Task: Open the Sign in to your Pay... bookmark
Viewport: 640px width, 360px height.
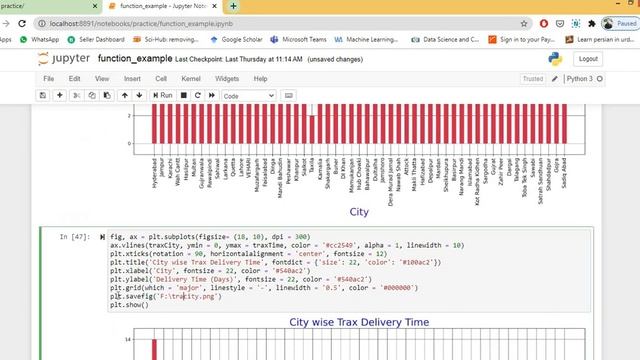Action: [522, 40]
